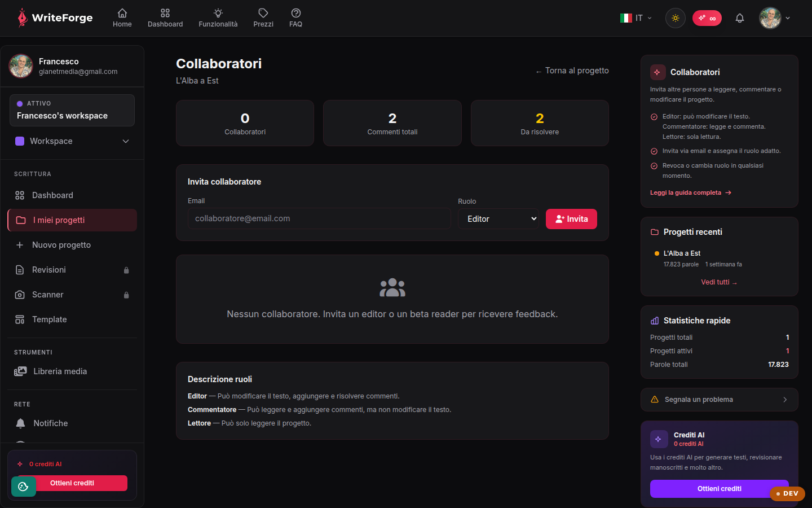Image resolution: width=812 pixels, height=508 pixels.
Task: Select I miei progetti in sidebar
Action: point(72,220)
